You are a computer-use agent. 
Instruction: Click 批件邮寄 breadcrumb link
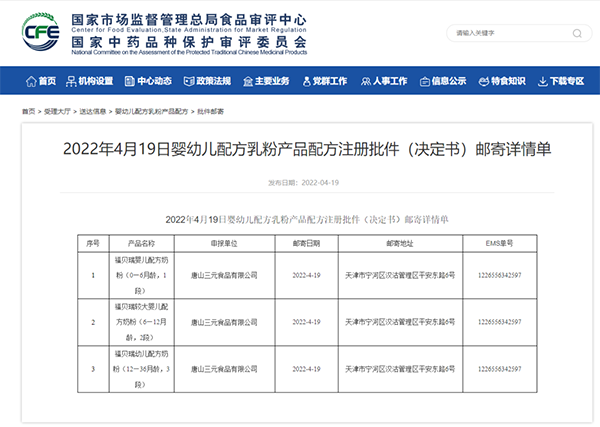tap(211, 112)
